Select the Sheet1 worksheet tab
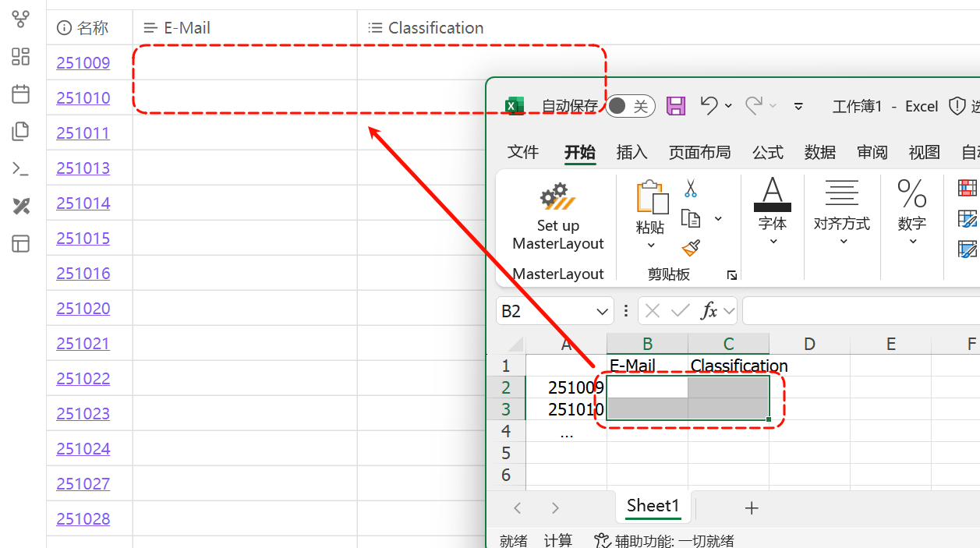980x548 pixels. click(x=653, y=506)
